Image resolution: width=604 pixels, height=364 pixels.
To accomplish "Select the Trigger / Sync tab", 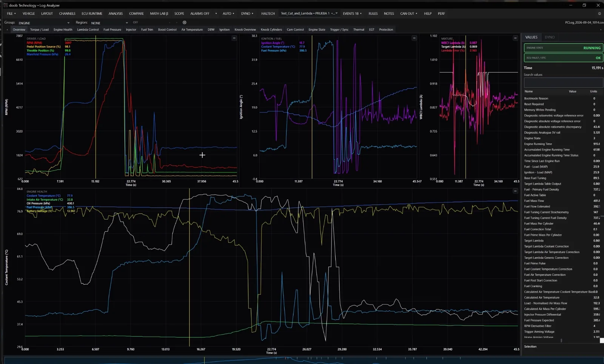I will (339, 29).
